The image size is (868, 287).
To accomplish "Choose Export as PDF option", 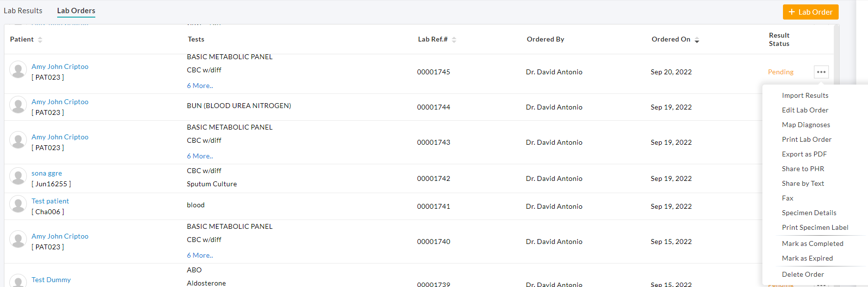I will (804, 154).
